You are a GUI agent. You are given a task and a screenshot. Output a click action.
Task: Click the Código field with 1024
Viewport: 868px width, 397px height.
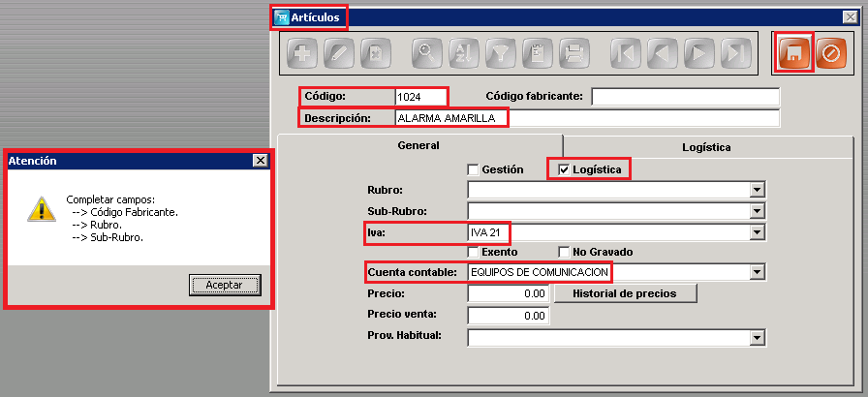point(420,97)
